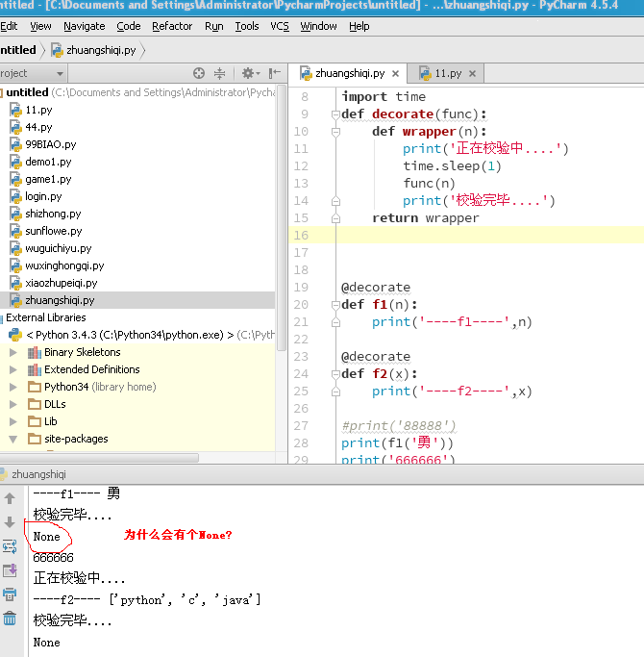644x657 pixels.
Task: Expand the Binary Skeletons node
Action: pos(13,352)
